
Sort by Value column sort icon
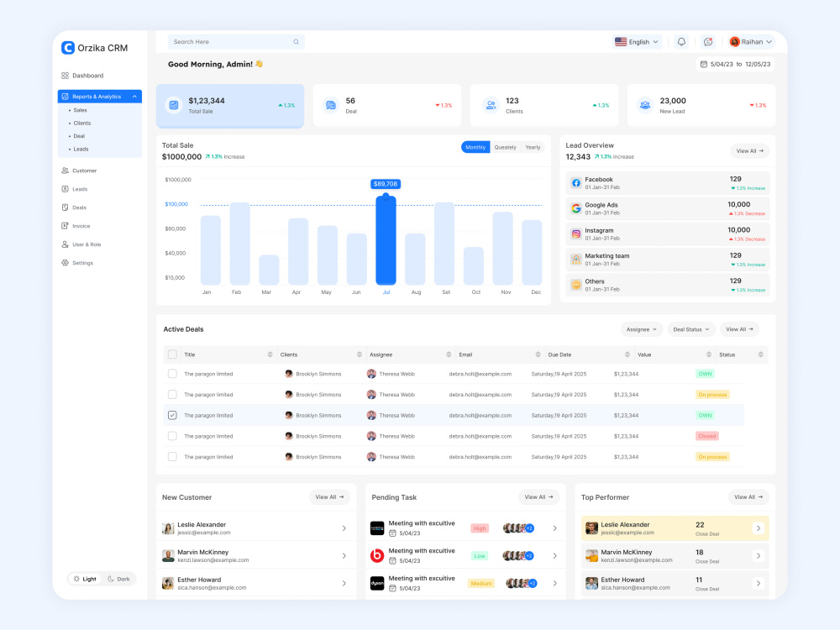pos(709,354)
